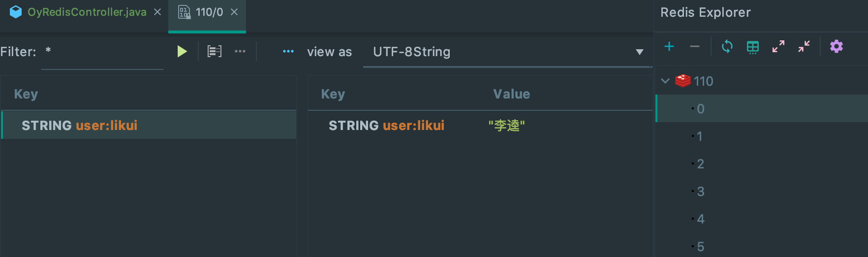Viewport: 868px width, 257px height.
Task: Click the add connection plus icon
Action: pos(669,46)
